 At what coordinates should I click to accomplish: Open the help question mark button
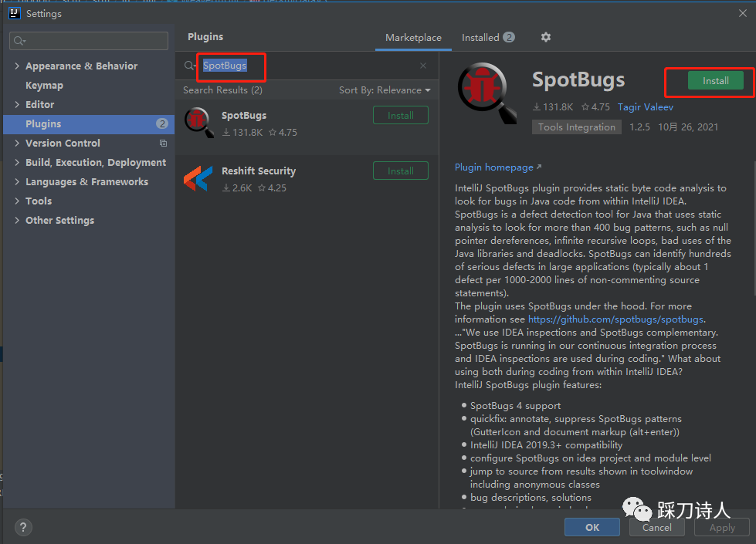click(x=23, y=527)
